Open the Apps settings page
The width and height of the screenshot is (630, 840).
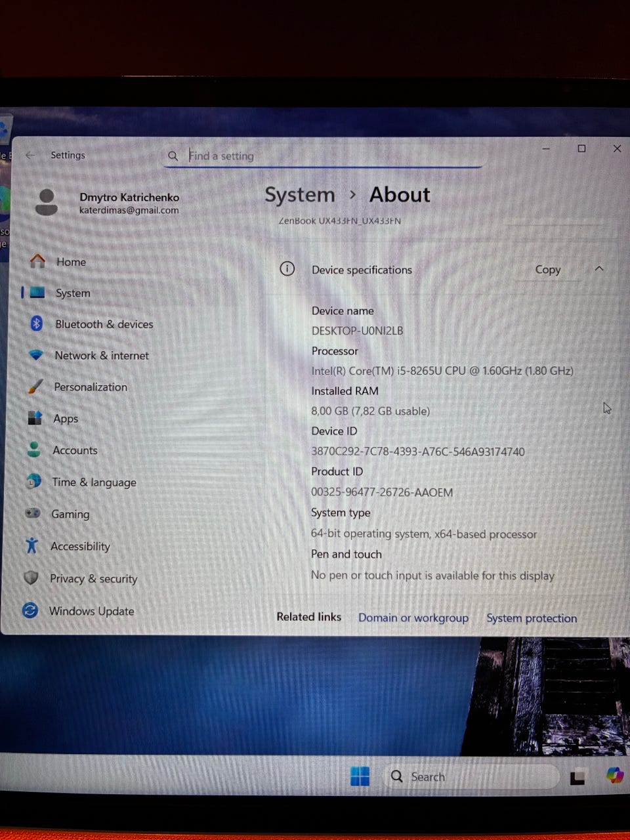click(x=66, y=419)
